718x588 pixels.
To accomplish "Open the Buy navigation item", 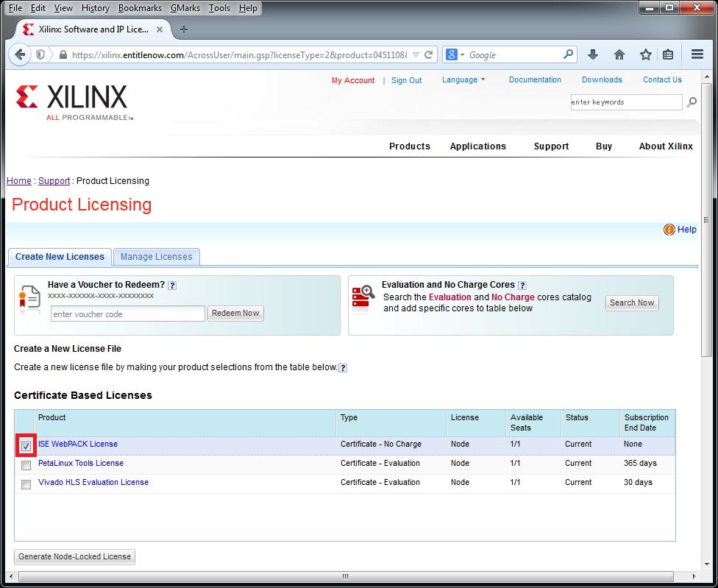I will pyautogui.click(x=604, y=146).
